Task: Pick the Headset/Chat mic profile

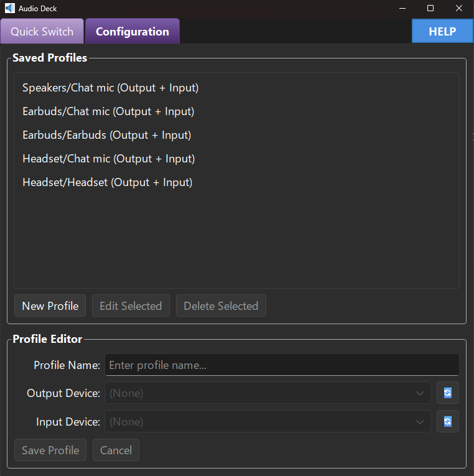Action: (x=109, y=159)
